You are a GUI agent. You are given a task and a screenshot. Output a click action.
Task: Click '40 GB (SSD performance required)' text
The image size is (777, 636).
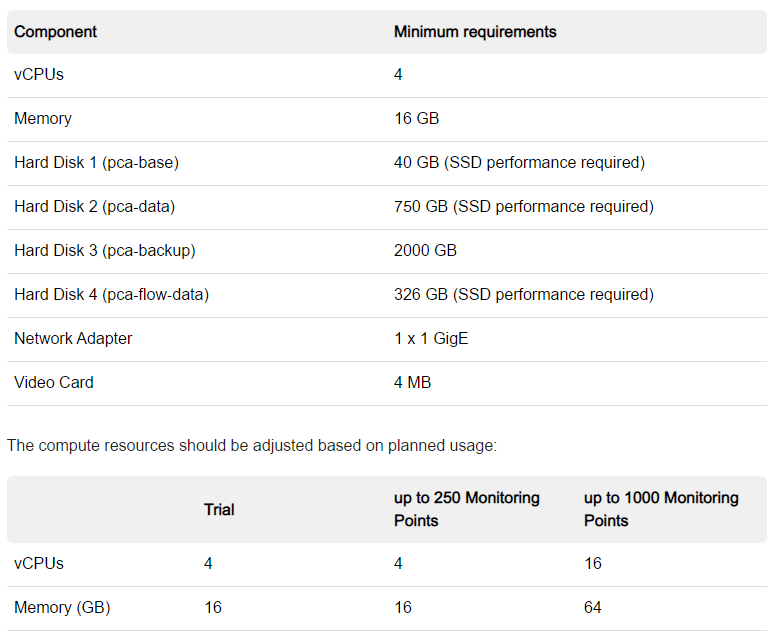519,163
